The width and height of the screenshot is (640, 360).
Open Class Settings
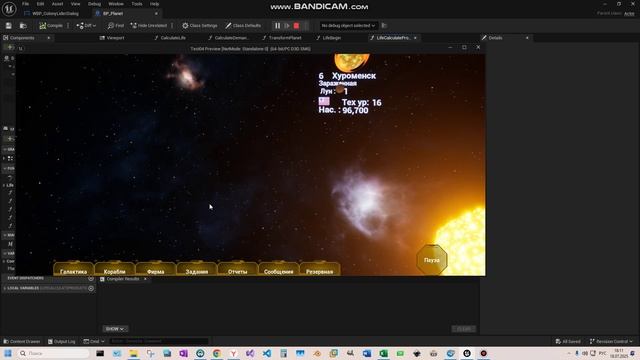[200, 26]
